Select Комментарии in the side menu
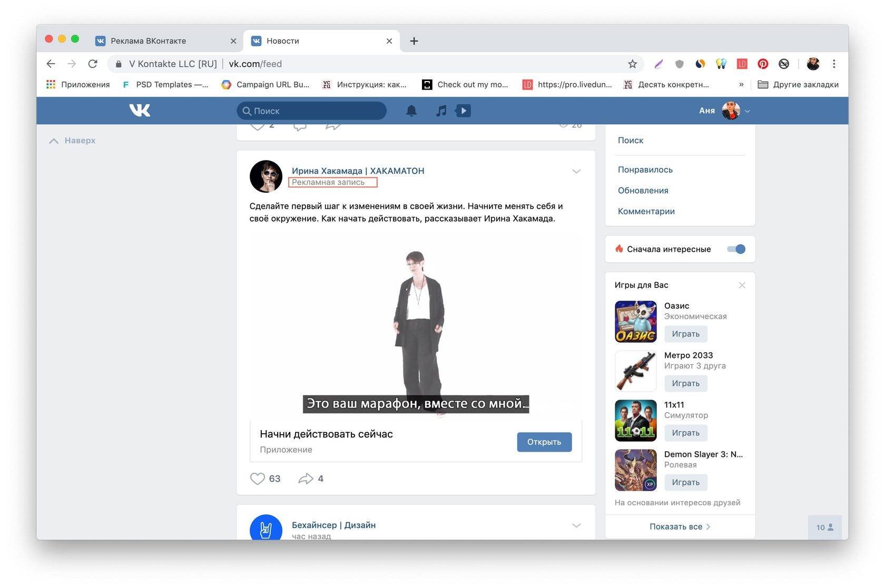Image resolution: width=885 pixels, height=588 pixels. 646,211
